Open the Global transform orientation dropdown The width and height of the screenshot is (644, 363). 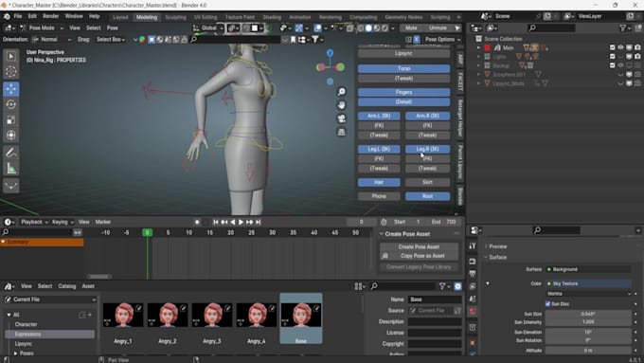[x=208, y=27]
